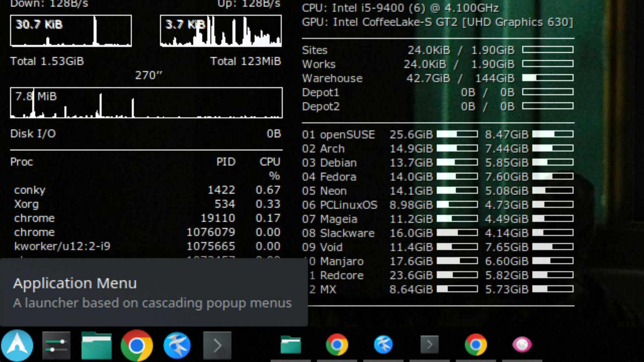
Task: Select the 'conky' process row name
Action: pos(30,190)
